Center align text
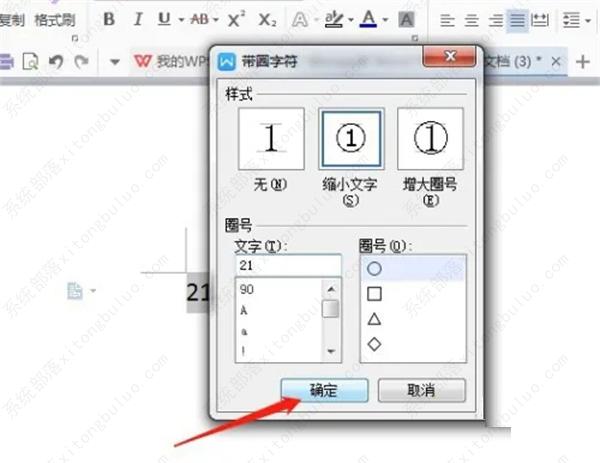600x463 pixels. pos(471,20)
